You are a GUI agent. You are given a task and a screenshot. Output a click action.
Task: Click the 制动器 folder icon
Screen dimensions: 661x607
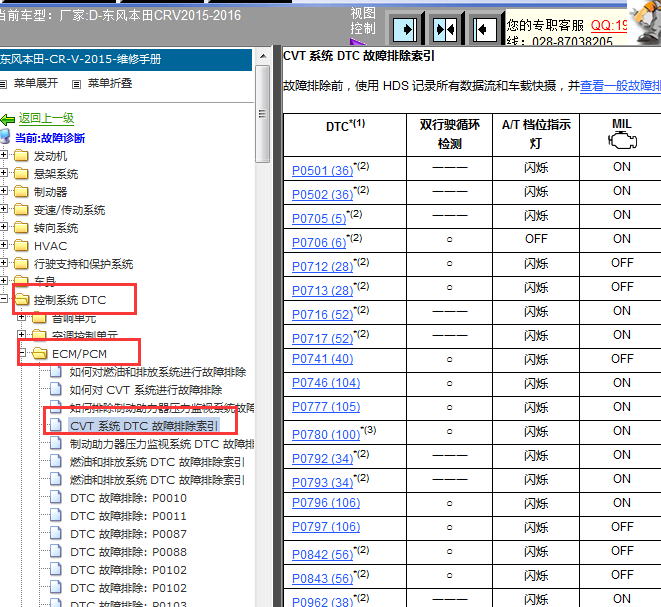[21, 192]
